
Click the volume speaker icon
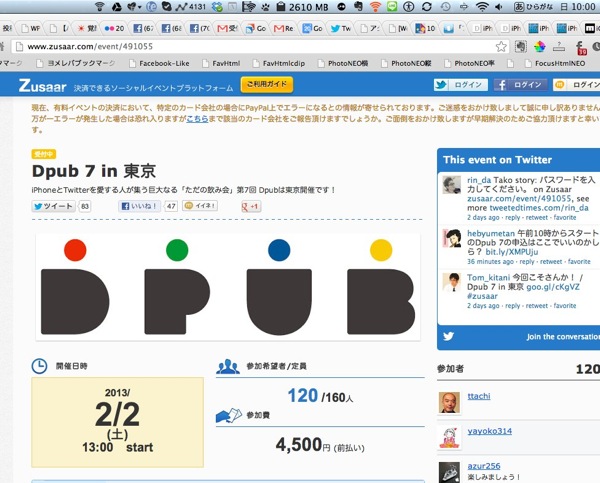(499, 7)
